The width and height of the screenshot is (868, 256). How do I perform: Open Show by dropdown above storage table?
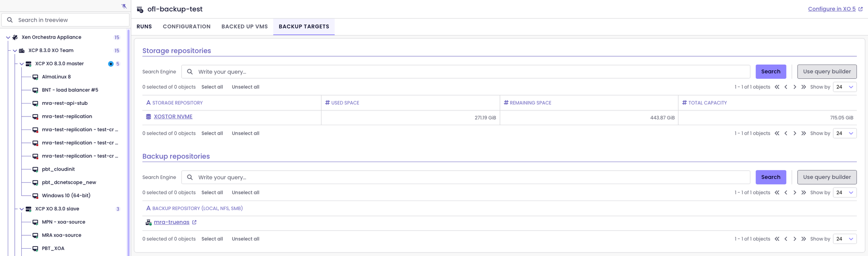tap(845, 87)
